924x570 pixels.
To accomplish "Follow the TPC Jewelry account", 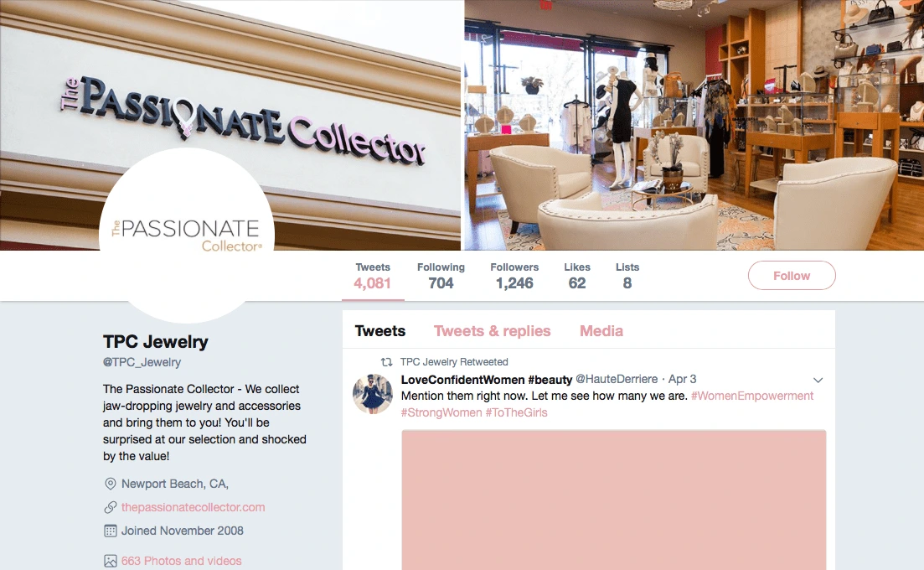I will tap(792, 275).
